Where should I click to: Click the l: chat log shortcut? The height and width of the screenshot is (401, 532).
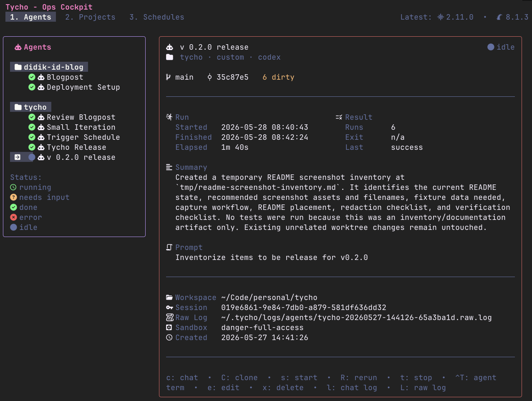pyautogui.click(x=352, y=388)
